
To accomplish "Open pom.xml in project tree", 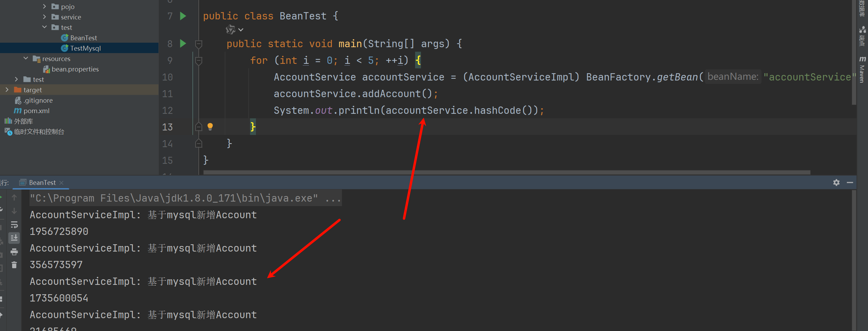I will click(x=36, y=111).
